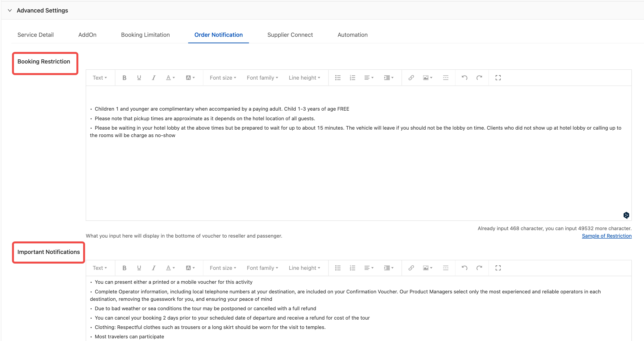Toggle Underline in Booking Restriction toolbar
This screenshot has height=341, width=644.
[139, 78]
